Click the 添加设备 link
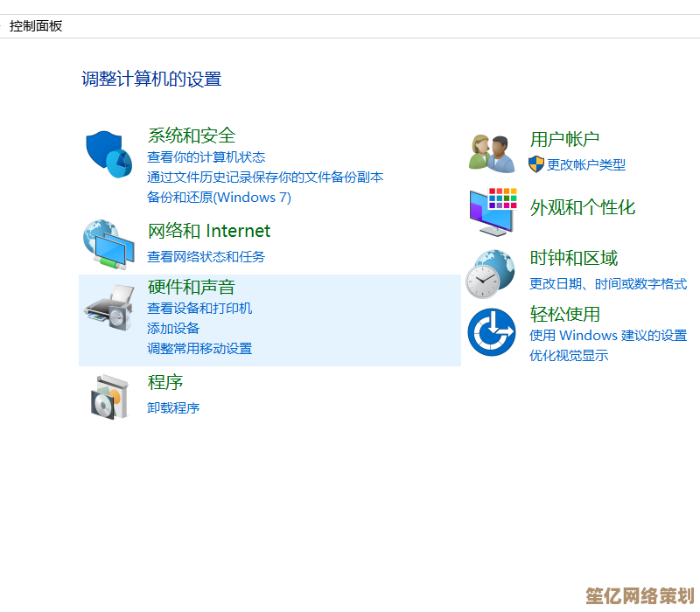This screenshot has height=612, width=700. [x=173, y=329]
